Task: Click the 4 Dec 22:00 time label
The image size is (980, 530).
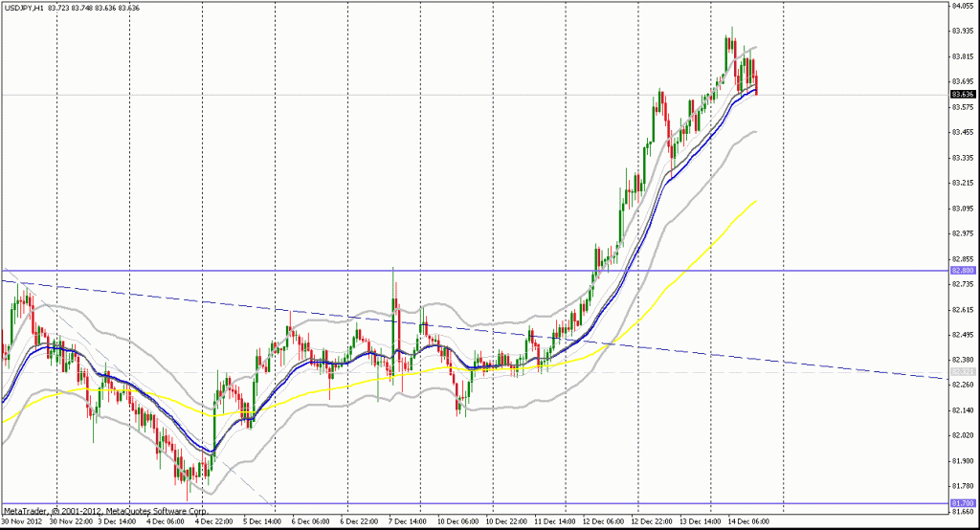Action: (x=218, y=522)
